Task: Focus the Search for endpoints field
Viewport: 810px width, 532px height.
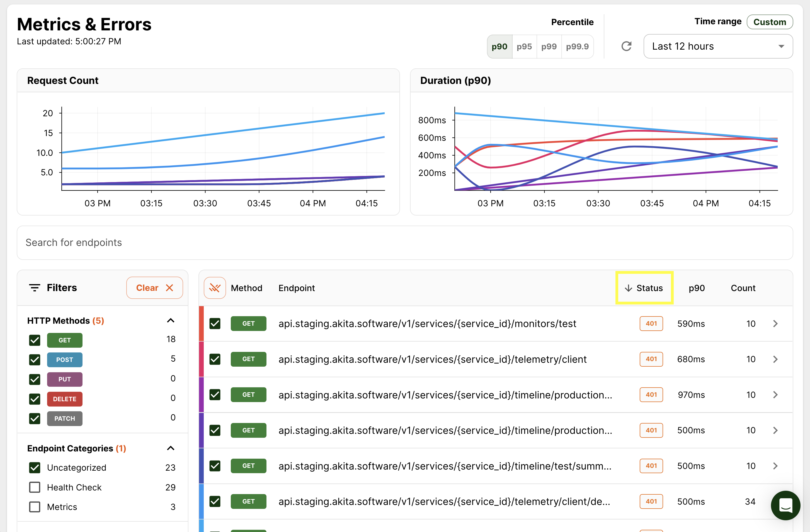Action: pyautogui.click(x=405, y=243)
